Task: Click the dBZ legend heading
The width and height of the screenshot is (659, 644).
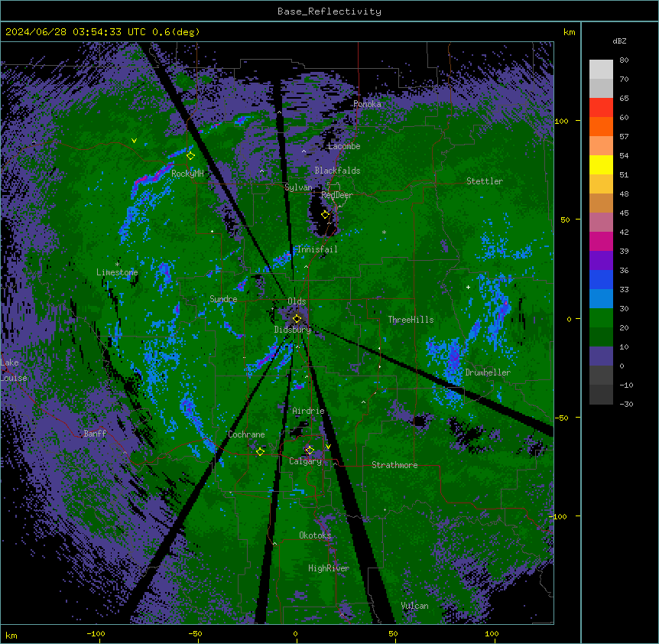Action: [x=619, y=41]
